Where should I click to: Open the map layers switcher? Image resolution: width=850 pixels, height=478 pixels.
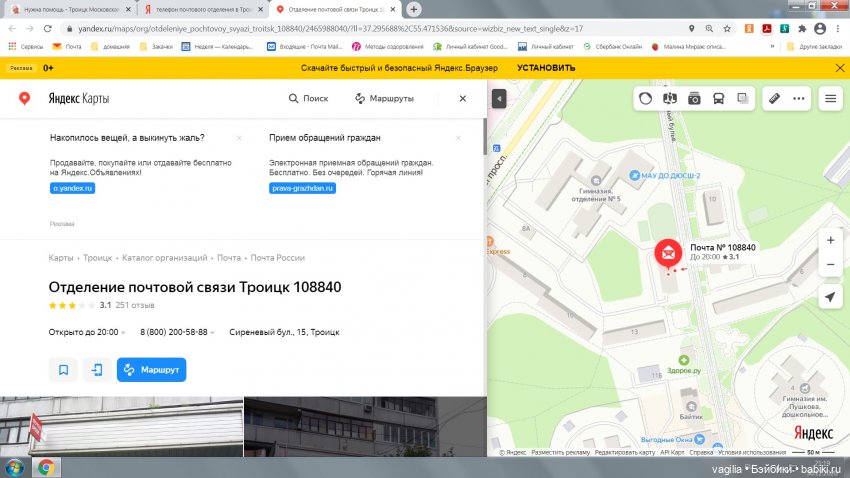(x=743, y=99)
